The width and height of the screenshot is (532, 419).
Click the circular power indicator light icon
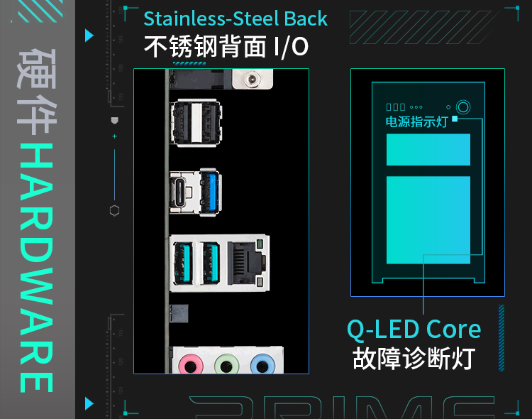[463, 107]
